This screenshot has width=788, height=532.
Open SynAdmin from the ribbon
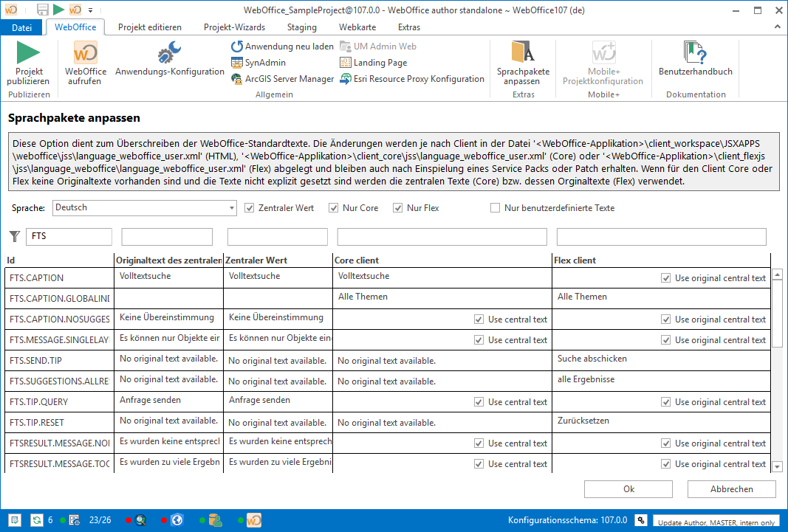tap(237, 63)
